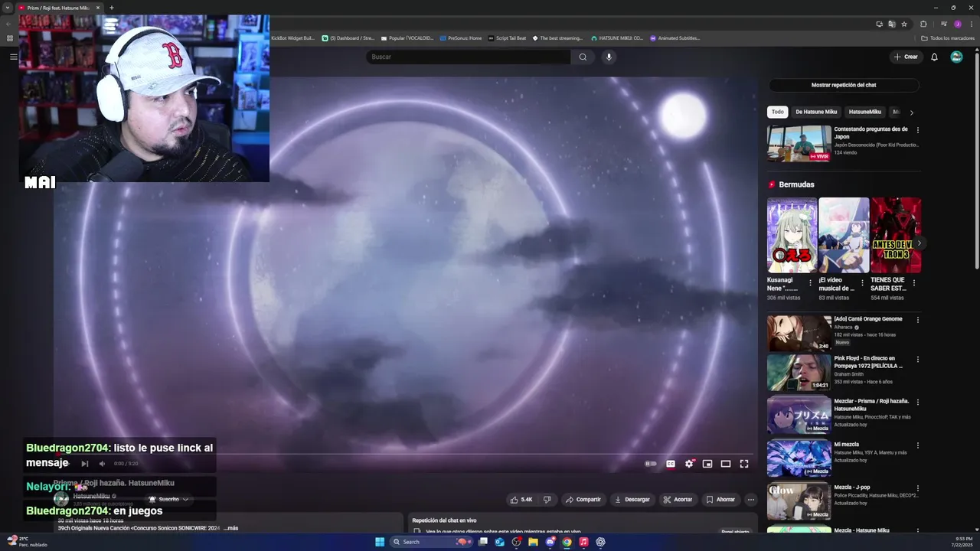
Task: Open weather widget showing 21°C
Action: tap(28, 542)
